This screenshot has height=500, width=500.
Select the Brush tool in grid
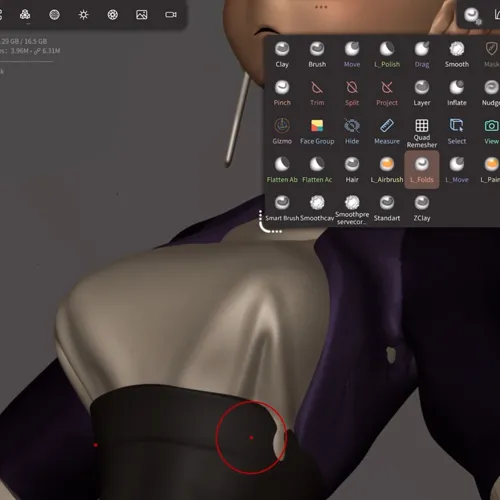pos(317,55)
